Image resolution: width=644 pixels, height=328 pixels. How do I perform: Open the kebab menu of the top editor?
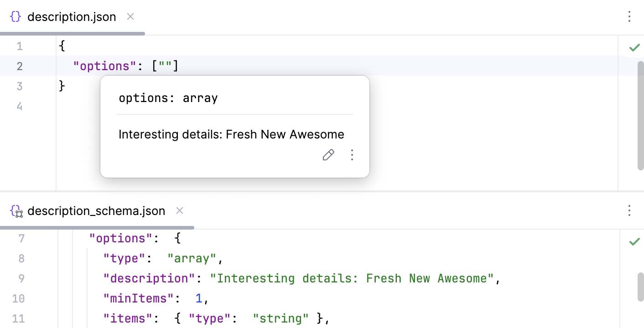pos(629,16)
